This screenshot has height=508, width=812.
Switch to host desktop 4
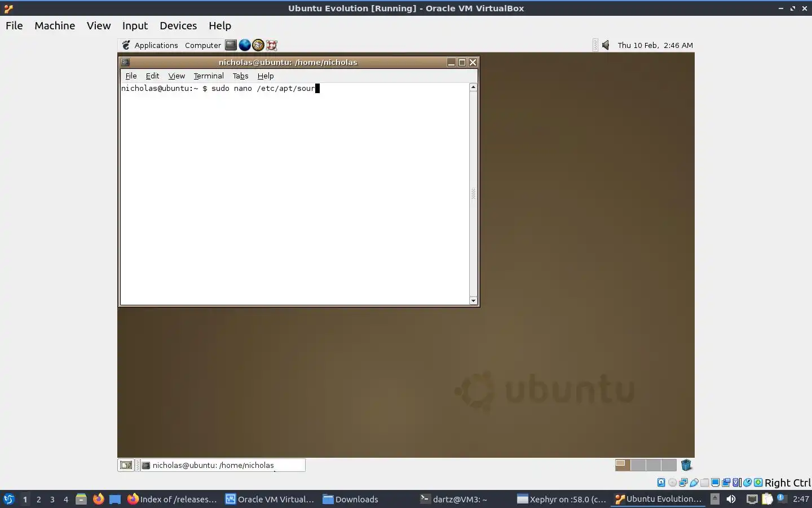65,499
